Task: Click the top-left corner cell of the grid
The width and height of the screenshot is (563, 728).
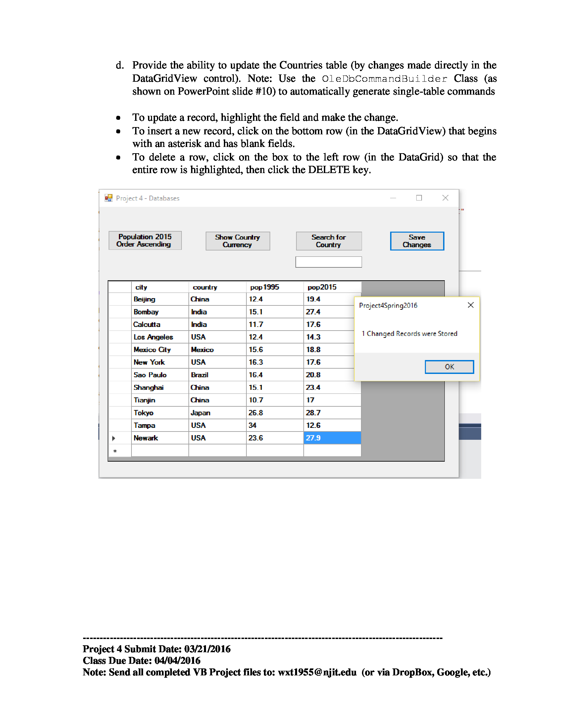Action: tap(120, 287)
